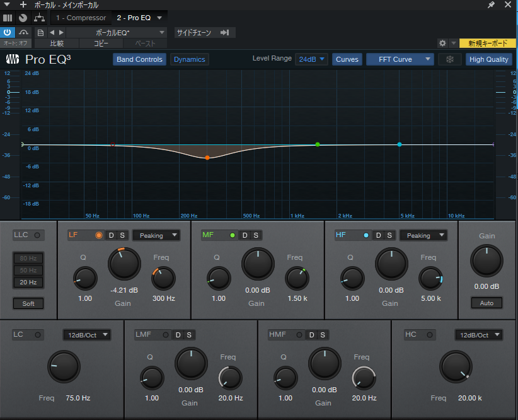The image size is (518, 420).
Task: Open the LC 12dB/Oct slope dropdown
Action: tap(87, 335)
